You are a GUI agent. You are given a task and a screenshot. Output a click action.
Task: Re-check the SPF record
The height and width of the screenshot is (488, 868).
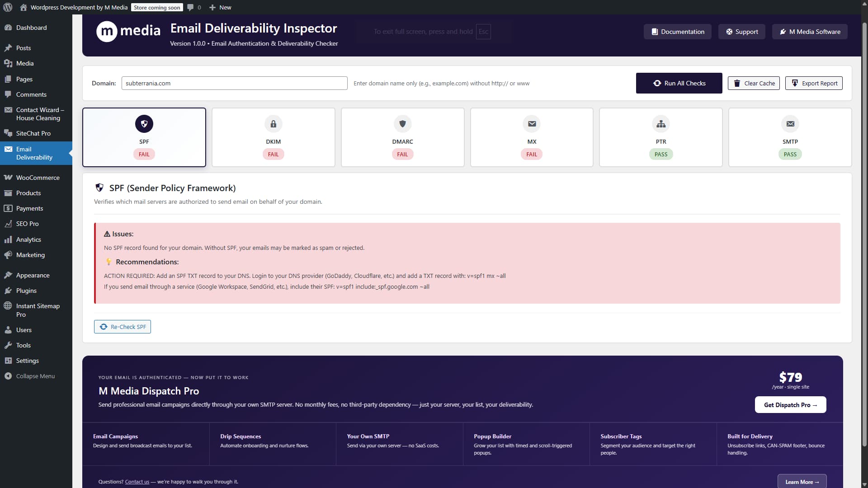click(x=123, y=327)
